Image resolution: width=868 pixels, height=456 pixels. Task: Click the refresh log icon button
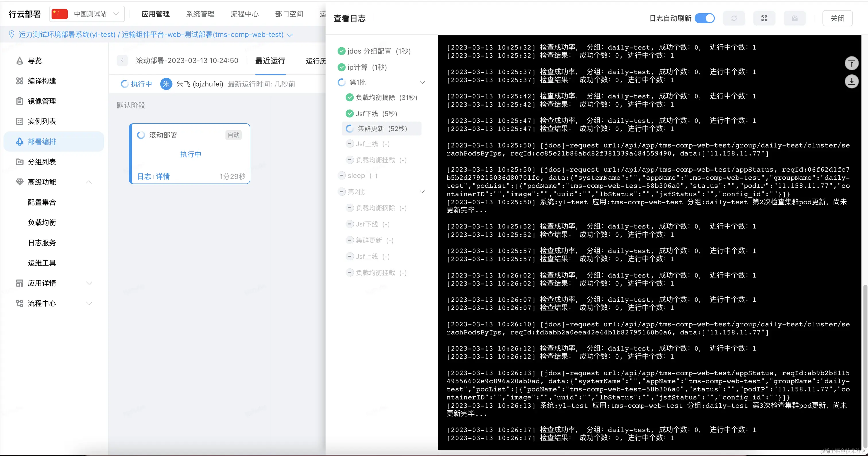pyautogui.click(x=734, y=18)
